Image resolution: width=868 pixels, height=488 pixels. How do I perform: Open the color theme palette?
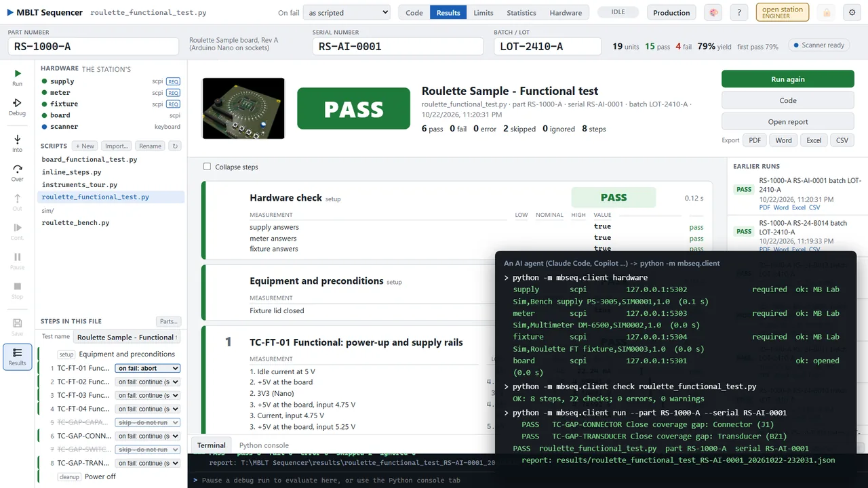coord(712,12)
